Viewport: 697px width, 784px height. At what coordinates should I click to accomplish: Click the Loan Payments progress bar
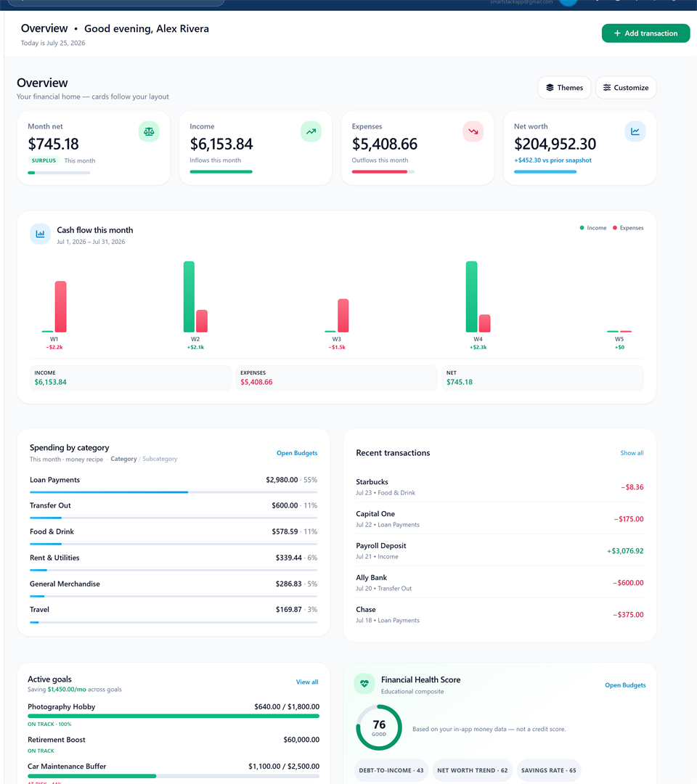(x=174, y=492)
